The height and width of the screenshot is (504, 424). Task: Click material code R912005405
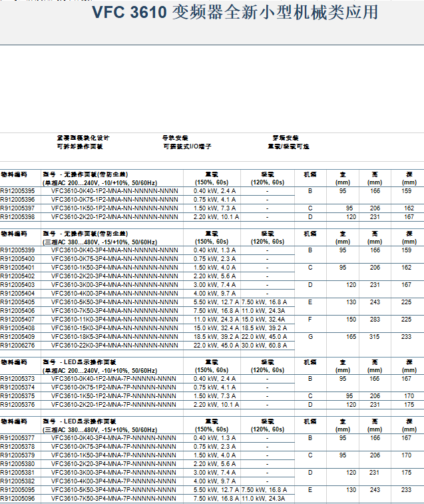(17, 302)
